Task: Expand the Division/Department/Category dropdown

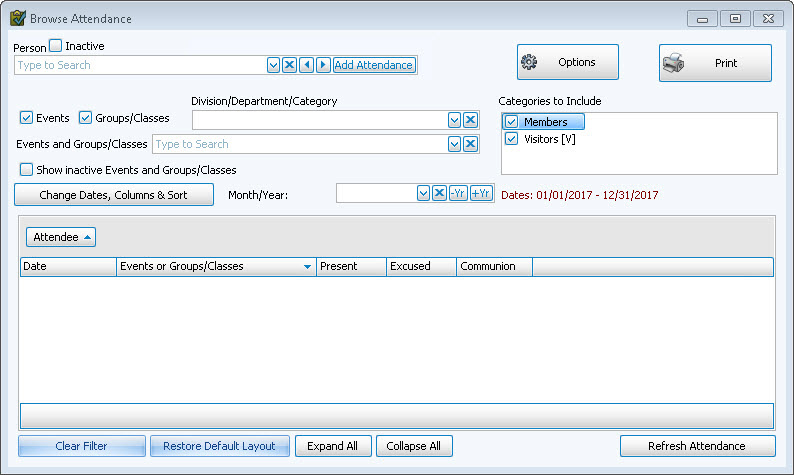Action: tap(454, 120)
